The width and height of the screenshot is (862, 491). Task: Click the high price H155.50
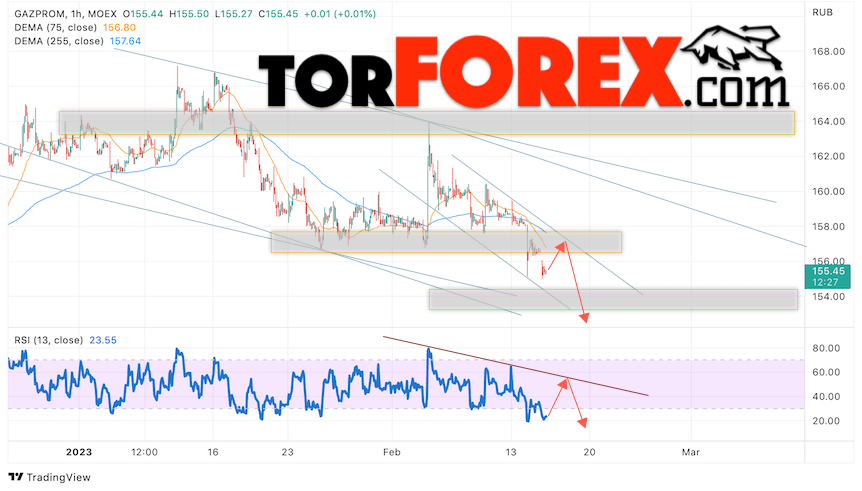coord(189,14)
